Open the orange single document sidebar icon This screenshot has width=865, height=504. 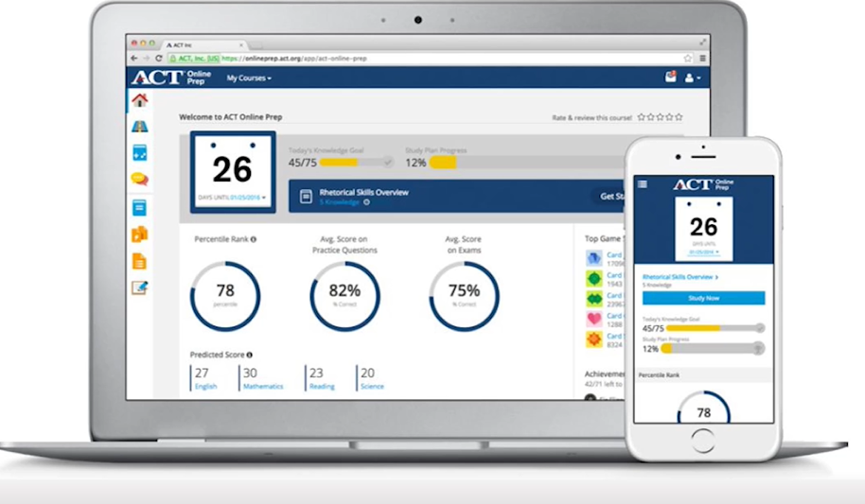(x=139, y=261)
